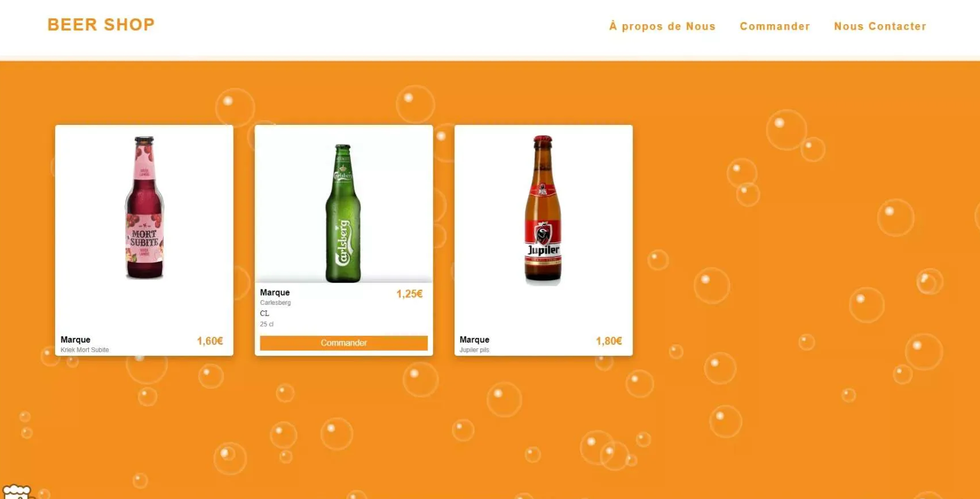Click the 25 cl volume text
Screen dimensions: 980x499
point(267,324)
